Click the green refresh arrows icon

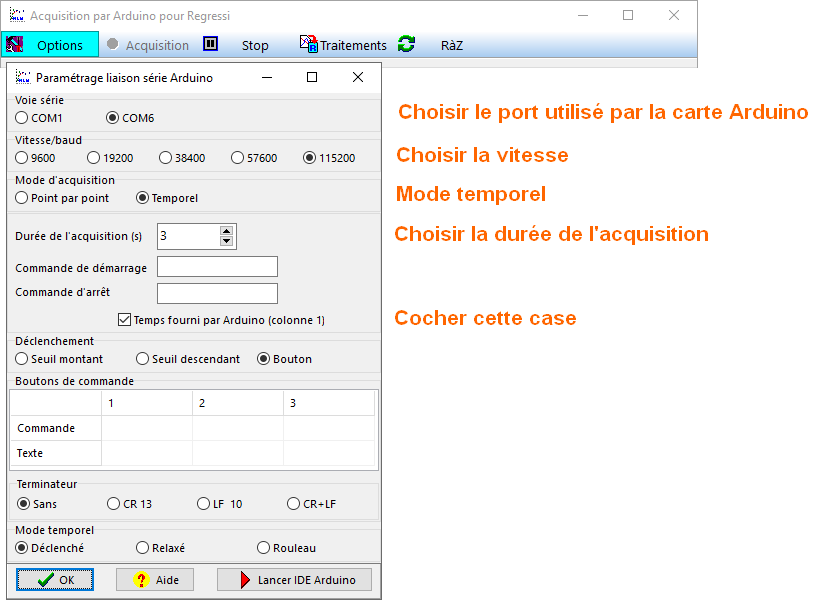(406, 44)
